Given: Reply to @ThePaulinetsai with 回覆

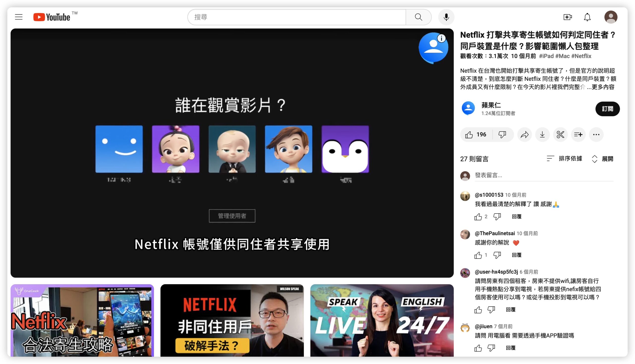Looking at the screenshot, I should (x=516, y=255).
